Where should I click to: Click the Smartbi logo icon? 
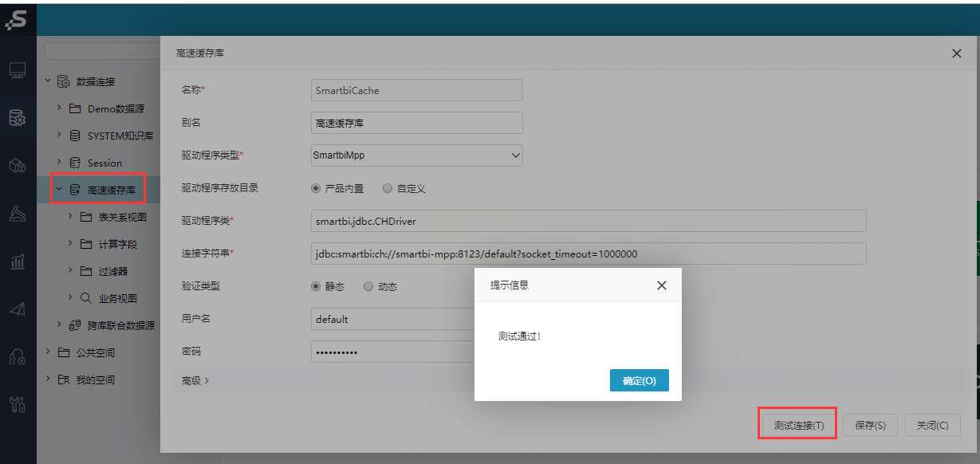[17, 20]
